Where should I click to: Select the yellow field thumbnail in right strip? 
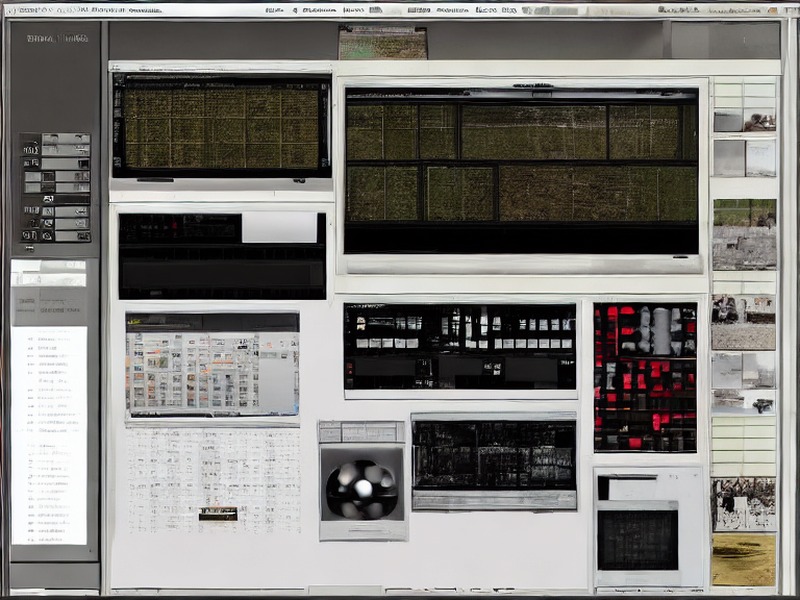pos(743,560)
